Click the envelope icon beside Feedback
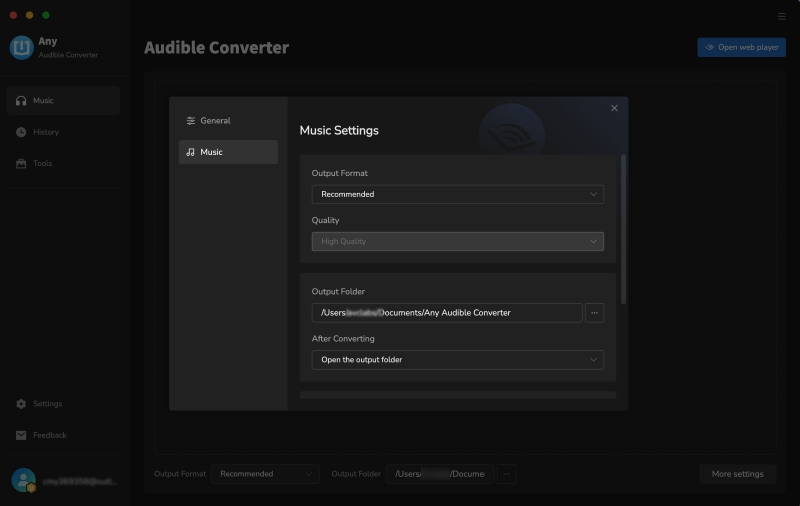Viewport: 800px width, 506px height. coord(21,435)
